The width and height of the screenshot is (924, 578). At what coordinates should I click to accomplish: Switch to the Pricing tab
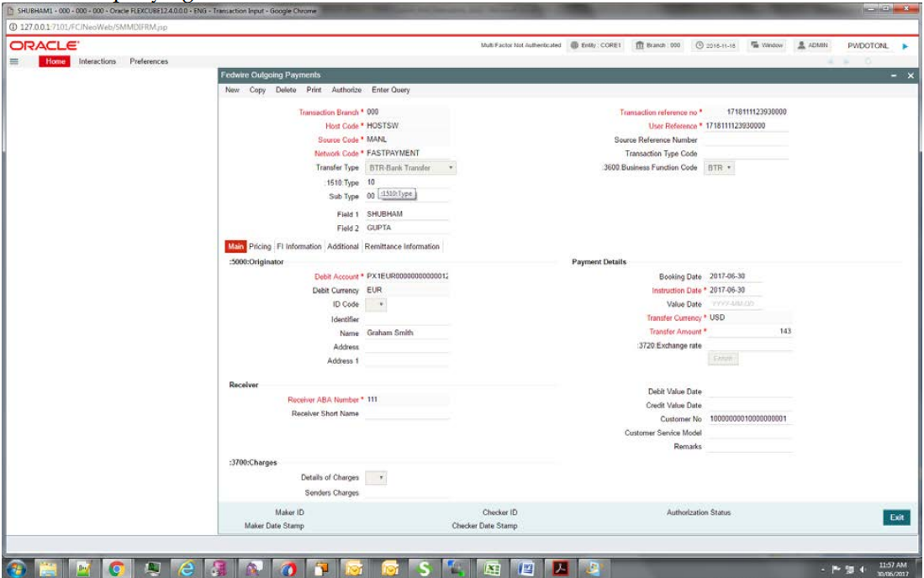260,247
